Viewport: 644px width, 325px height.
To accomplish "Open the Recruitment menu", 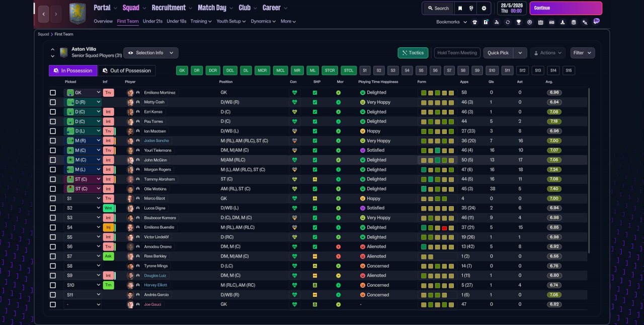I will point(172,8).
